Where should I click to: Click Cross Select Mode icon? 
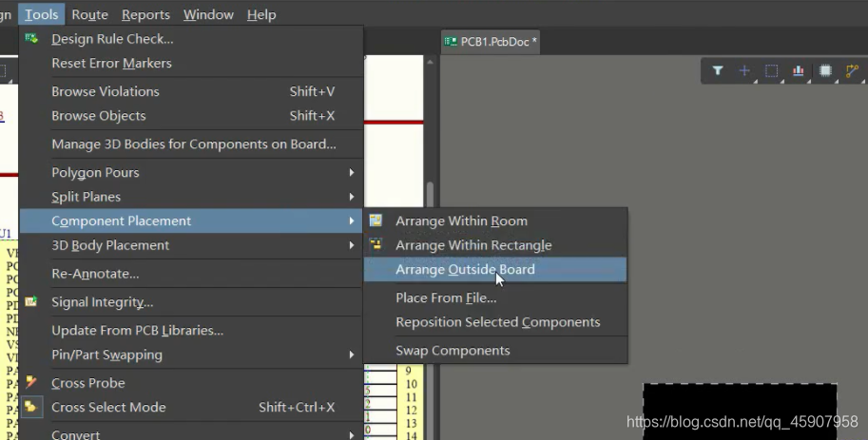[x=31, y=408]
